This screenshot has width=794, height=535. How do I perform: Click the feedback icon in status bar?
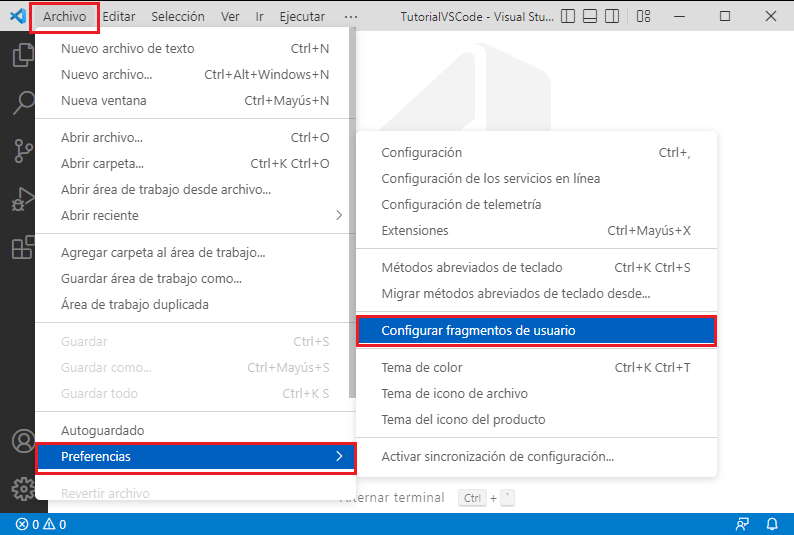pos(742,524)
